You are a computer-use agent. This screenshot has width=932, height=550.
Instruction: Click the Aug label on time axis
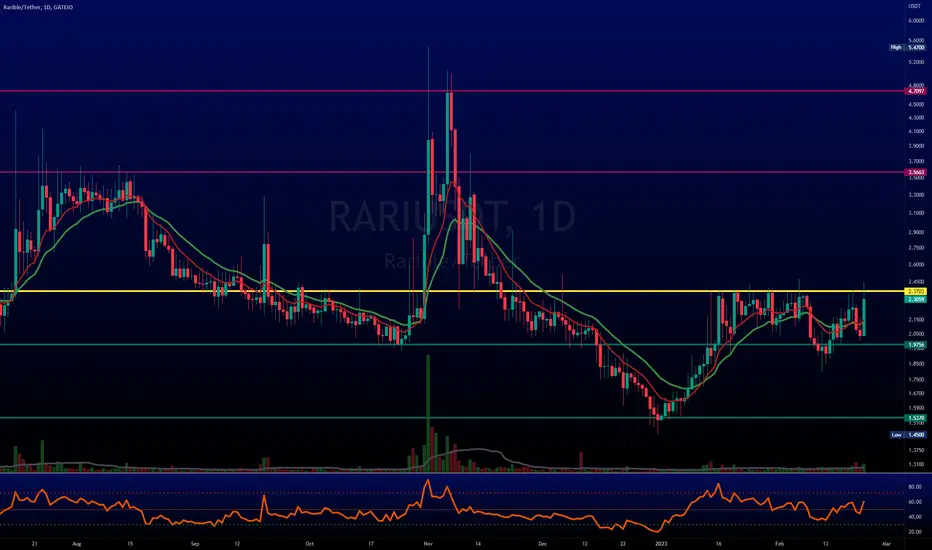[76, 543]
